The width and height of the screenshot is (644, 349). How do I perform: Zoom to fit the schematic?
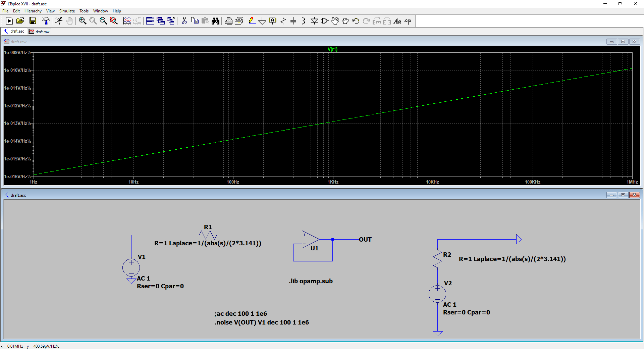(x=114, y=21)
